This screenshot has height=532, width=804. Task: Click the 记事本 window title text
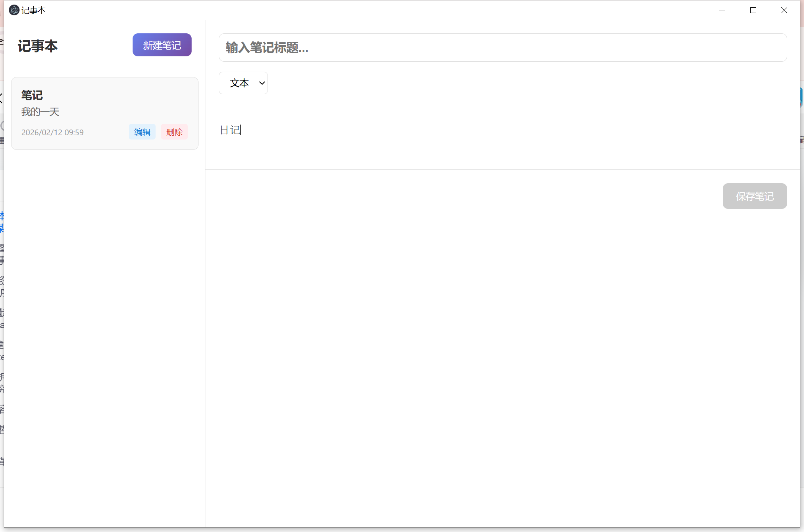click(34, 10)
